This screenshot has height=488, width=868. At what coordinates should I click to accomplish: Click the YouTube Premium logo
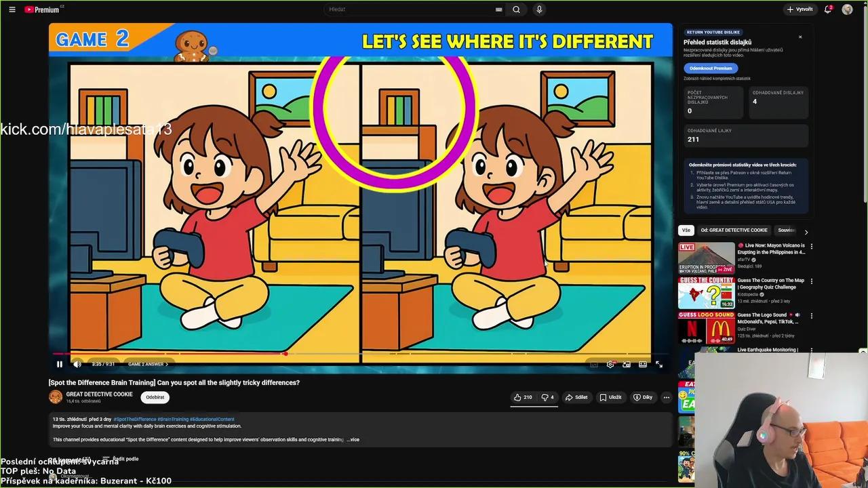coord(41,9)
